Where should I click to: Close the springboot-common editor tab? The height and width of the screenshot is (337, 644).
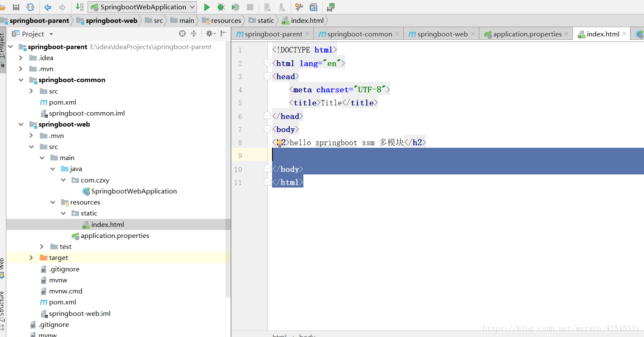[397, 34]
